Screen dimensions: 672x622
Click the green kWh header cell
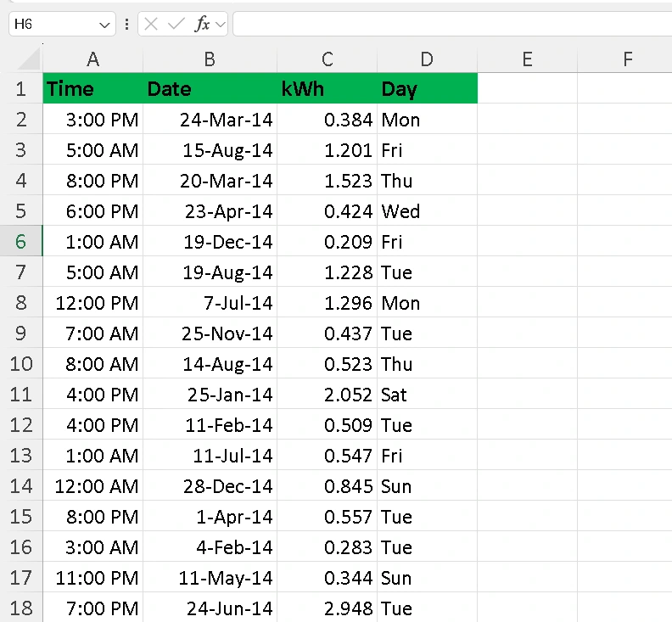327,89
